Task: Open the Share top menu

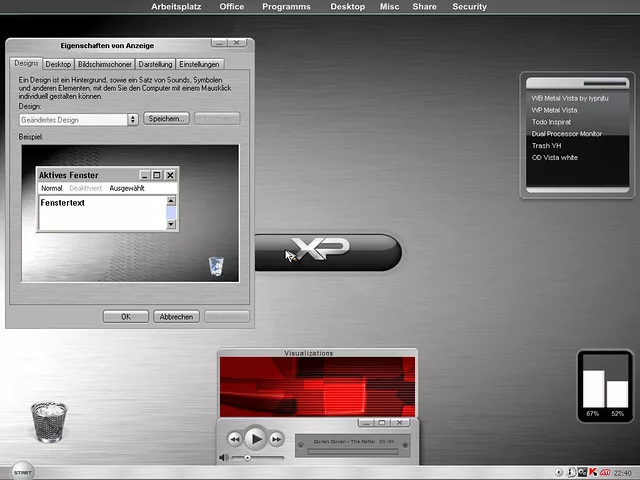Action: tap(424, 7)
